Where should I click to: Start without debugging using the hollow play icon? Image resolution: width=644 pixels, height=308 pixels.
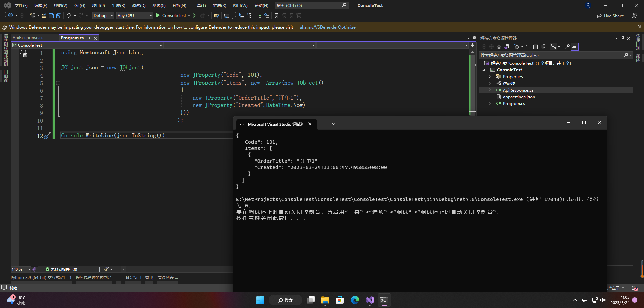pos(195,16)
